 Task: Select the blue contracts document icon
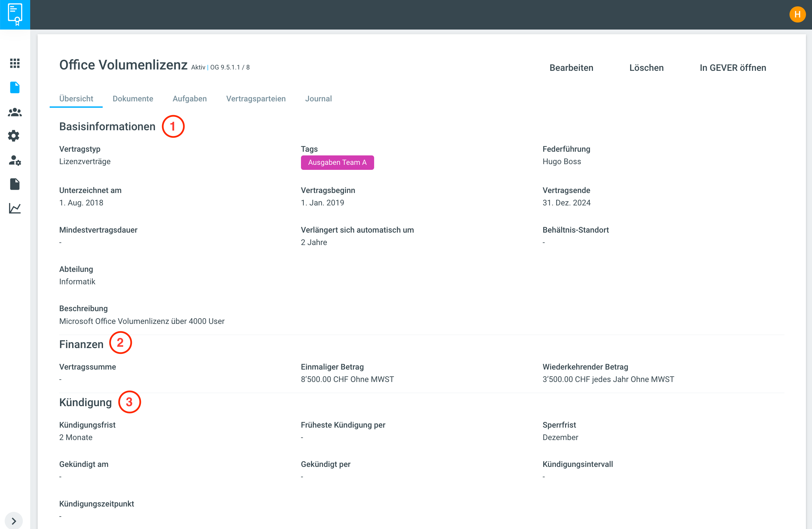click(15, 88)
